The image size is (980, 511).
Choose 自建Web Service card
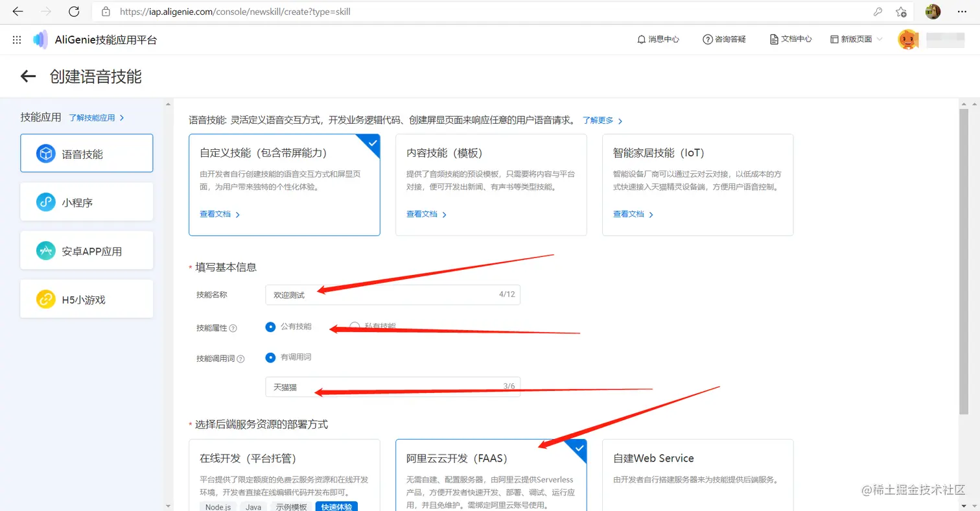[698, 475]
